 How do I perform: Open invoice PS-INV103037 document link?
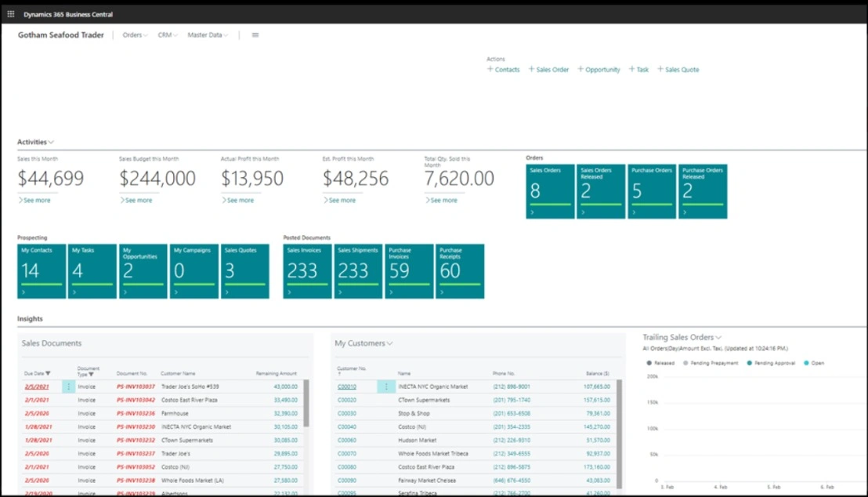pos(136,386)
